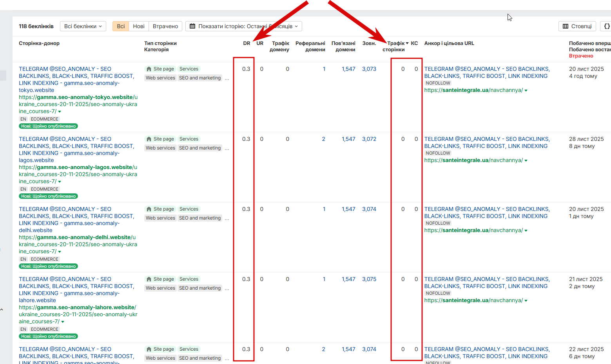Click the "4 год тому" last-seen text
This screenshot has height=364, width=611.
pos(583,76)
